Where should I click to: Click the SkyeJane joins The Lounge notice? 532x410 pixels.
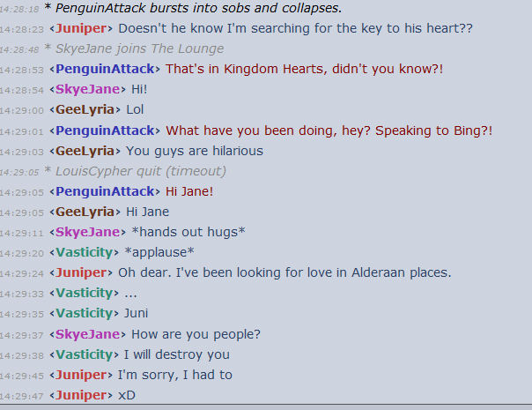pyautogui.click(x=134, y=48)
